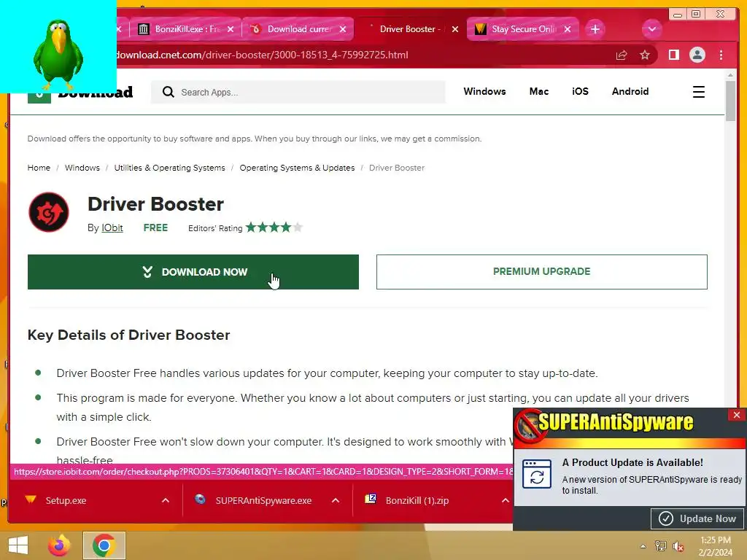This screenshot has width=747, height=560.
Task: Click the DOWNLOAD NOW button
Action: tap(193, 272)
